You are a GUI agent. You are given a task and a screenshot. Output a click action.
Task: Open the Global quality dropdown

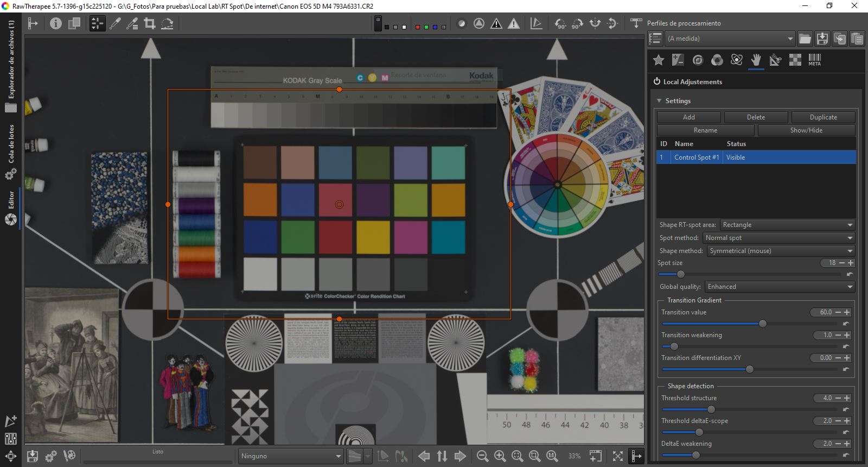coord(779,287)
